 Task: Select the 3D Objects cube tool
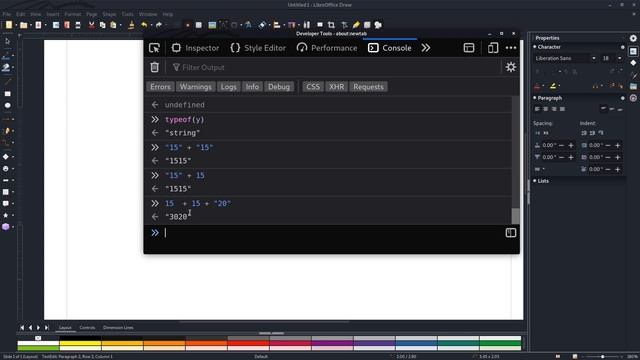[6, 227]
